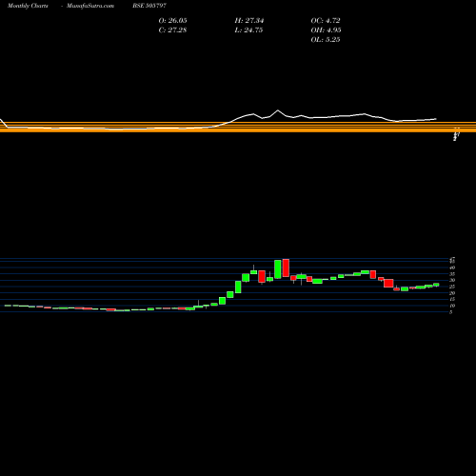Click the 'OL: 5.25' reading

click(326, 40)
